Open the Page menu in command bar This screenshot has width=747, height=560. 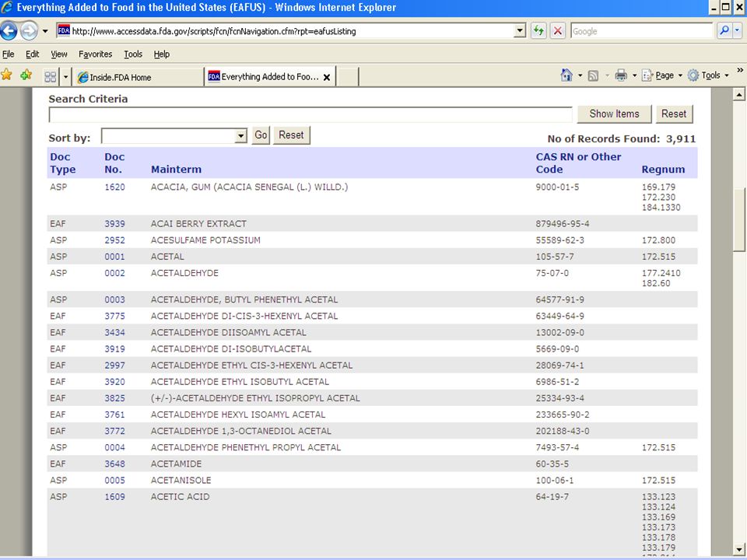click(662, 75)
